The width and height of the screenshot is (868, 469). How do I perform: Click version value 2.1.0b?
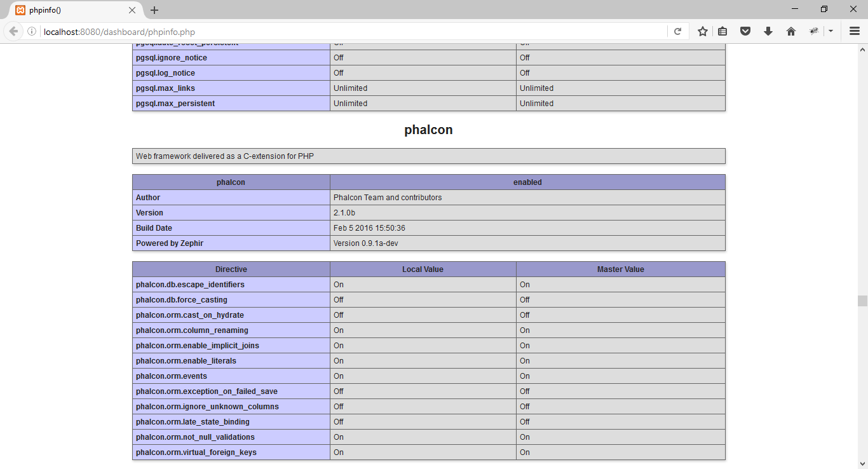point(344,213)
